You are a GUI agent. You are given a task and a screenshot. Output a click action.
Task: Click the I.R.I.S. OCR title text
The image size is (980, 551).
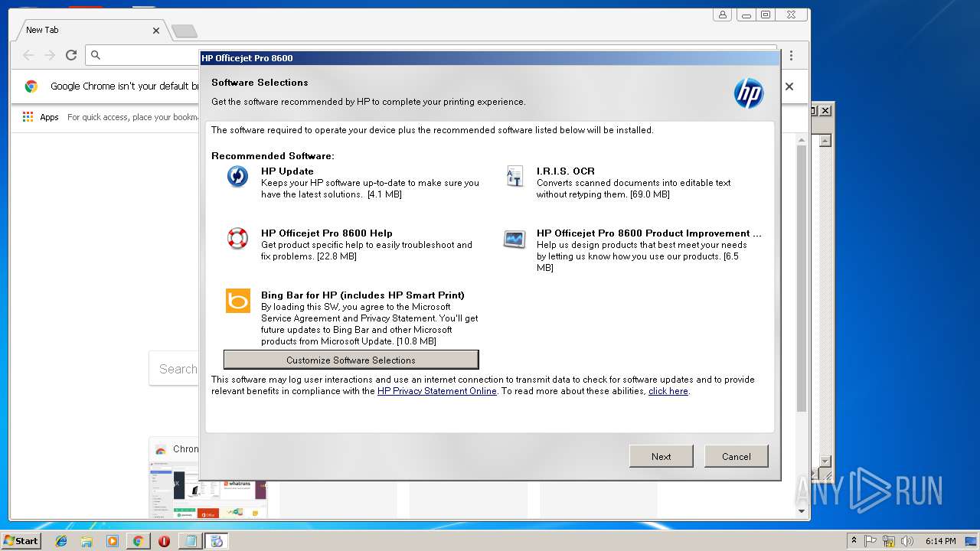point(566,171)
